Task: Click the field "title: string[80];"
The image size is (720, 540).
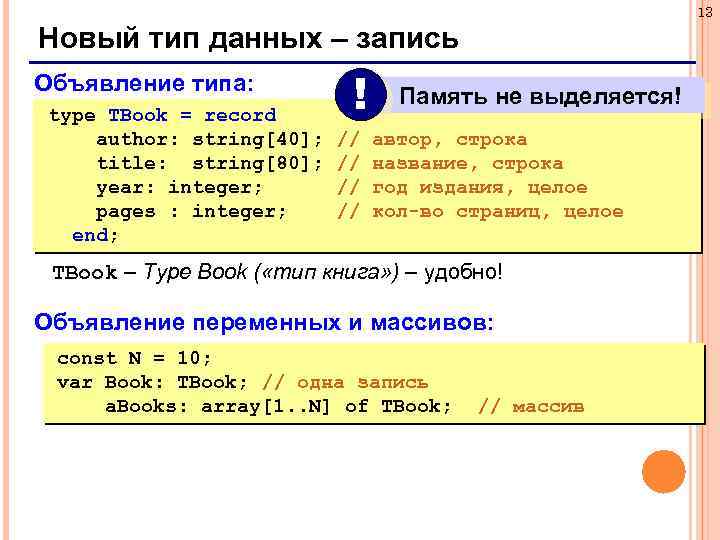Action: click(209, 163)
